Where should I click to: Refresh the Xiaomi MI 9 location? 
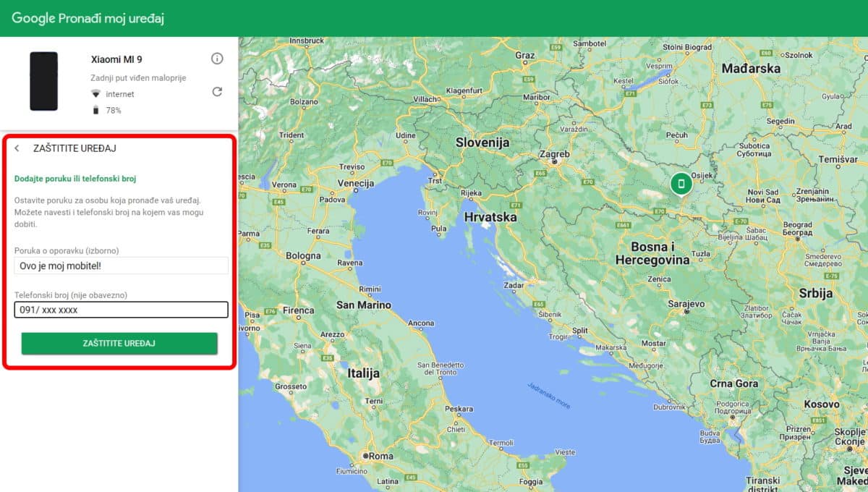[217, 92]
